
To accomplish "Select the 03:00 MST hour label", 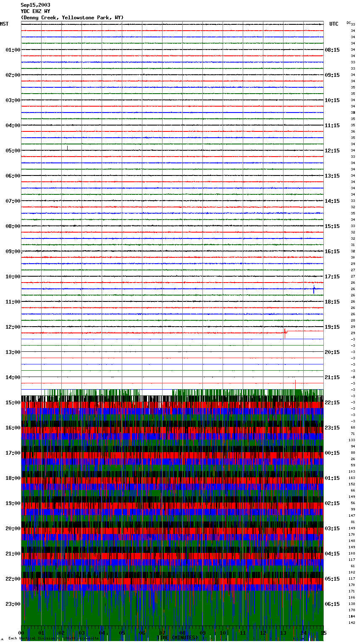I will (x=13, y=100).
